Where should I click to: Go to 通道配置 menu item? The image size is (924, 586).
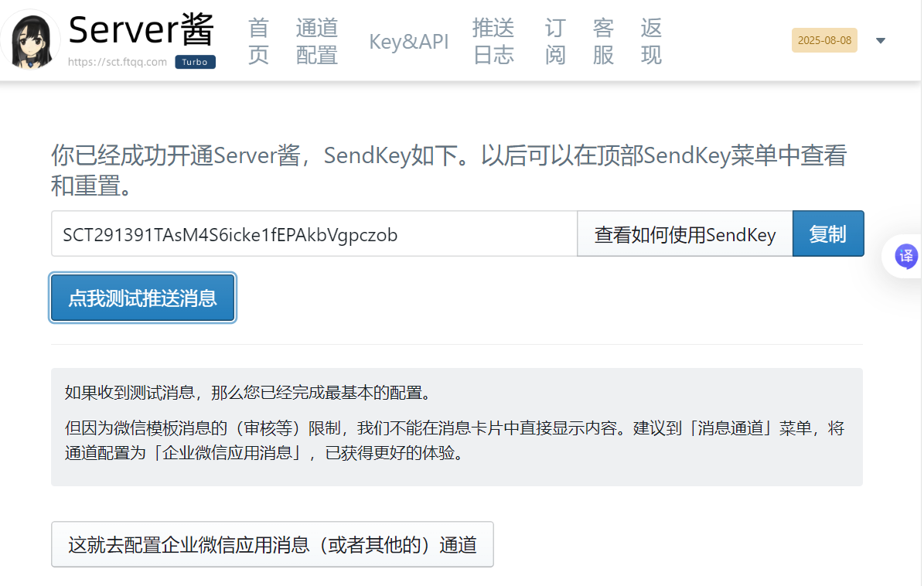click(x=317, y=41)
